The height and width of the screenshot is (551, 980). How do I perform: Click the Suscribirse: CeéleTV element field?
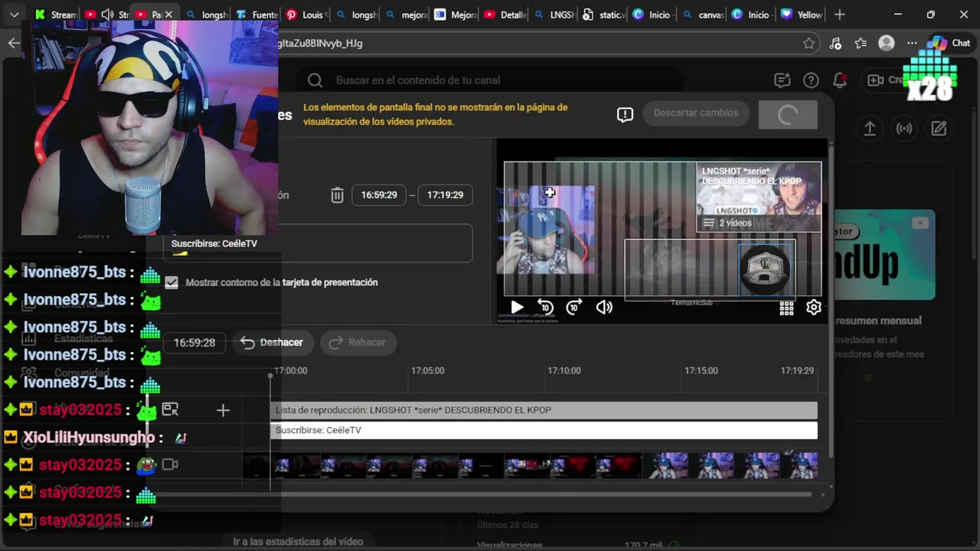click(318, 243)
